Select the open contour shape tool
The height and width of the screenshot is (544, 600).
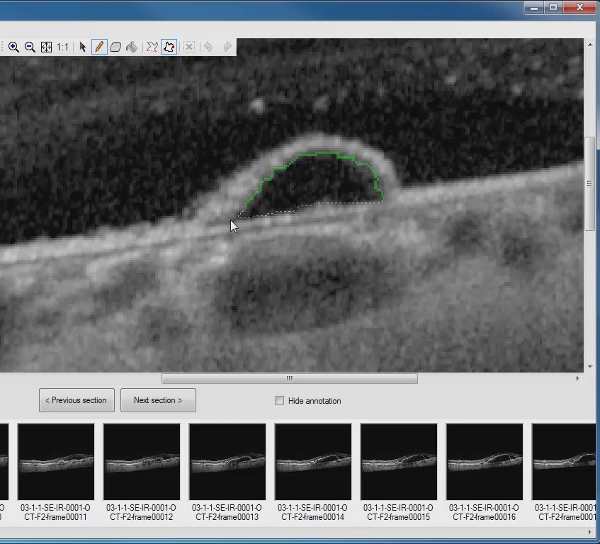click(x=152, y=47)
